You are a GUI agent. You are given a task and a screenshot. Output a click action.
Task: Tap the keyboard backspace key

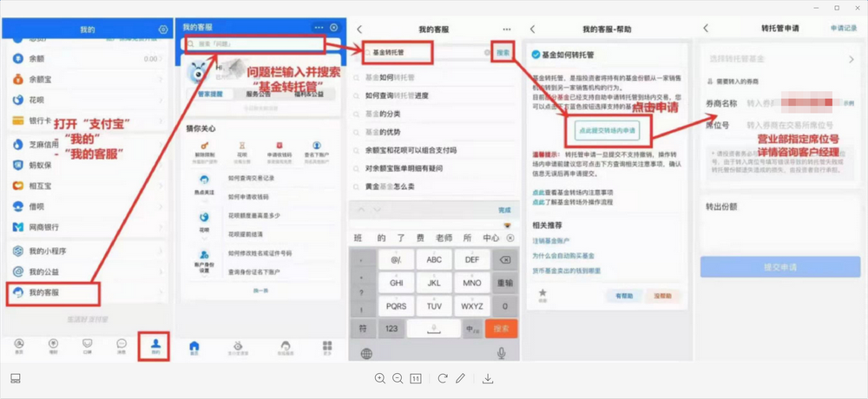[504, 259]
